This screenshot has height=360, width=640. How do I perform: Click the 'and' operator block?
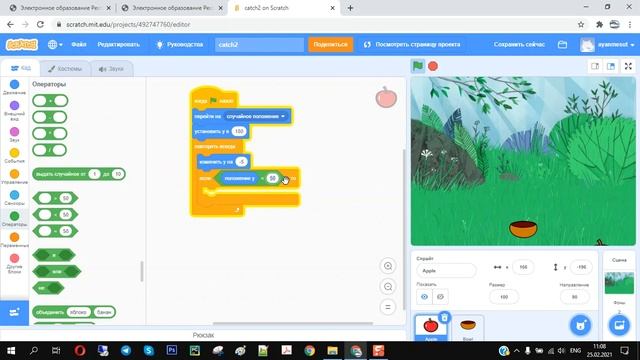(x=54, y=255)
